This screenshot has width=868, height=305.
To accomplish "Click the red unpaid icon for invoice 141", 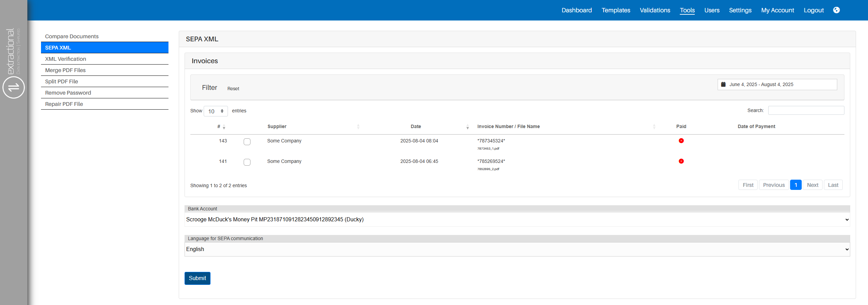I will click(681, 161).
